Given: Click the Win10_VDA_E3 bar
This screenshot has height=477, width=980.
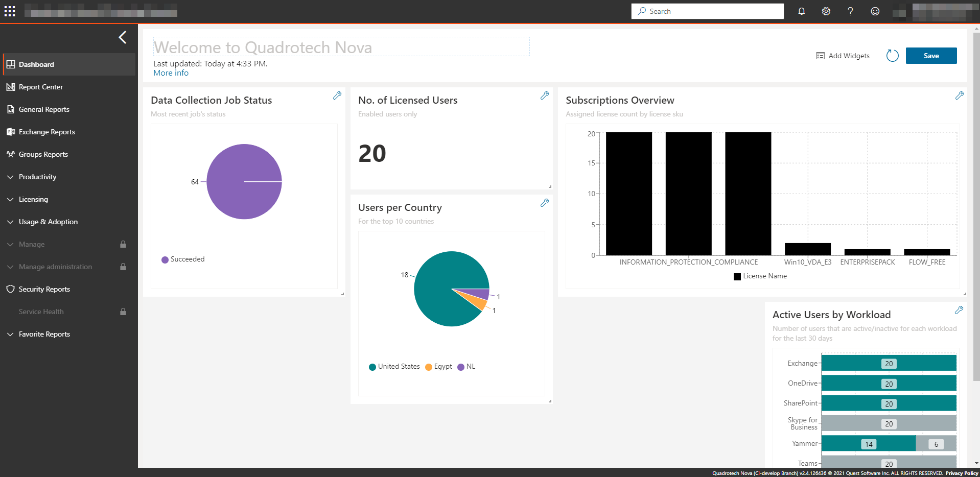Looking at the screenshot, I should click(x=808, y=249).
